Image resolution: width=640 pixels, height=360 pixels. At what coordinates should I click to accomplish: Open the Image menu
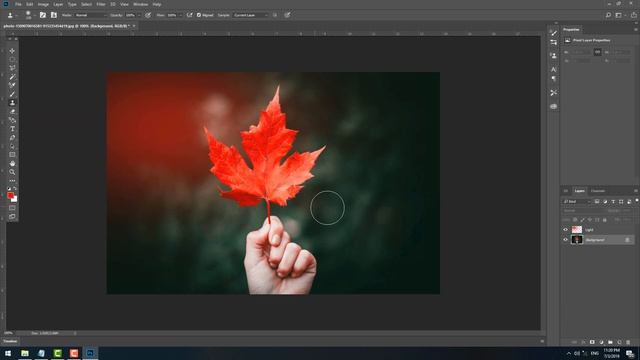point(43,4)
